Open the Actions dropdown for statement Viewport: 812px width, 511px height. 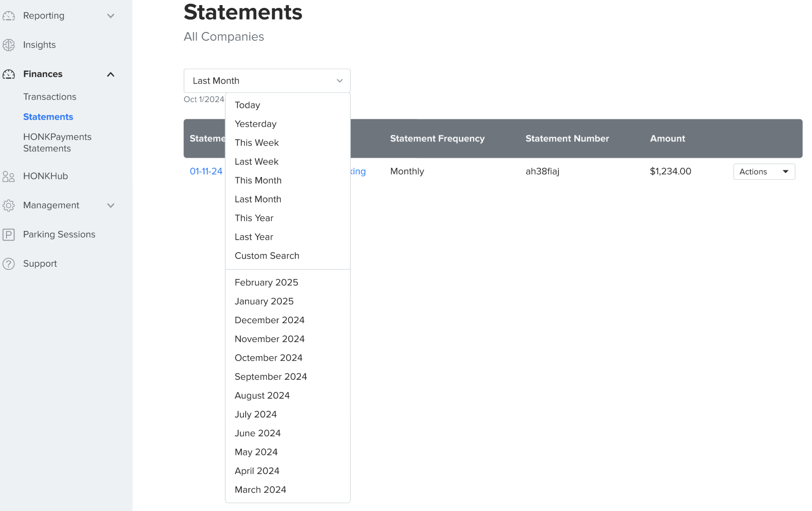(764, 172)
